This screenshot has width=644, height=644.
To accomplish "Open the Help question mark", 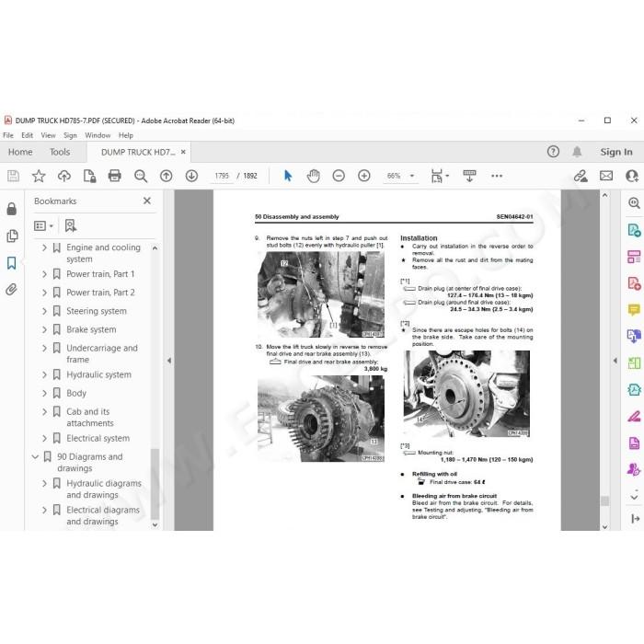I will [x=553, y=152].
